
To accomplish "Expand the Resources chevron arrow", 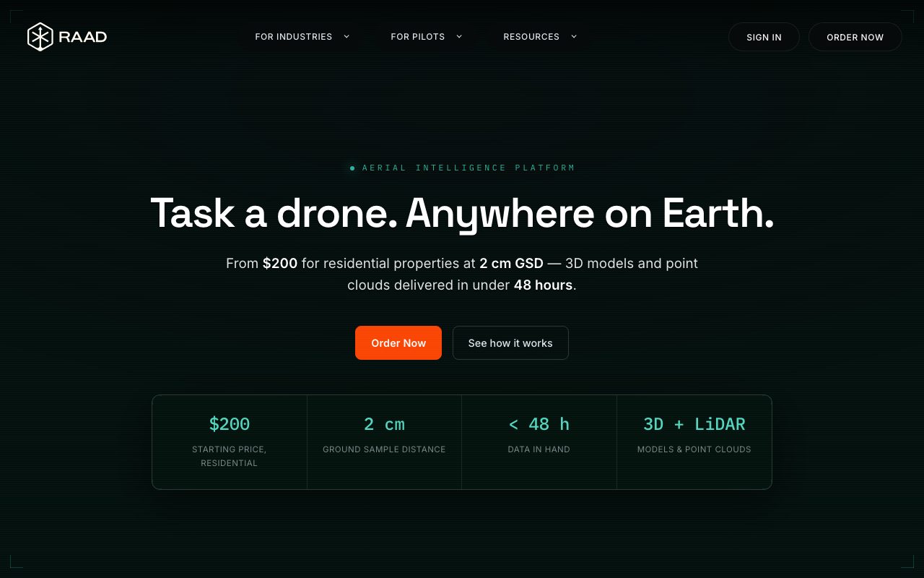I will (x=574, y=36).
